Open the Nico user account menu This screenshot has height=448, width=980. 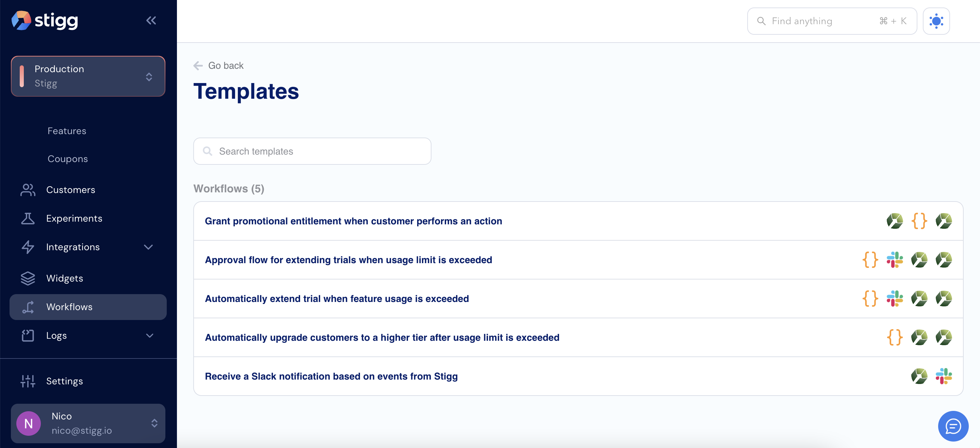point(88,423)
